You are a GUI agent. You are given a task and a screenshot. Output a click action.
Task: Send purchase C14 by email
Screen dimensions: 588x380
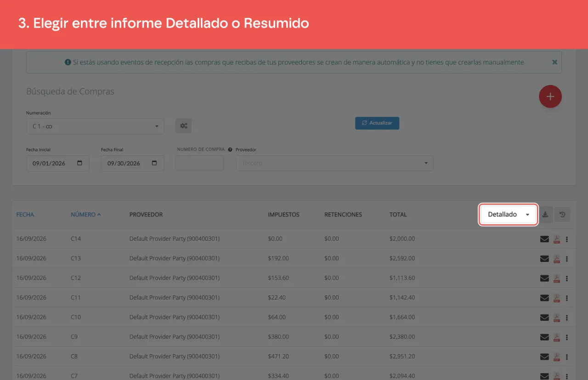[544, 239]
